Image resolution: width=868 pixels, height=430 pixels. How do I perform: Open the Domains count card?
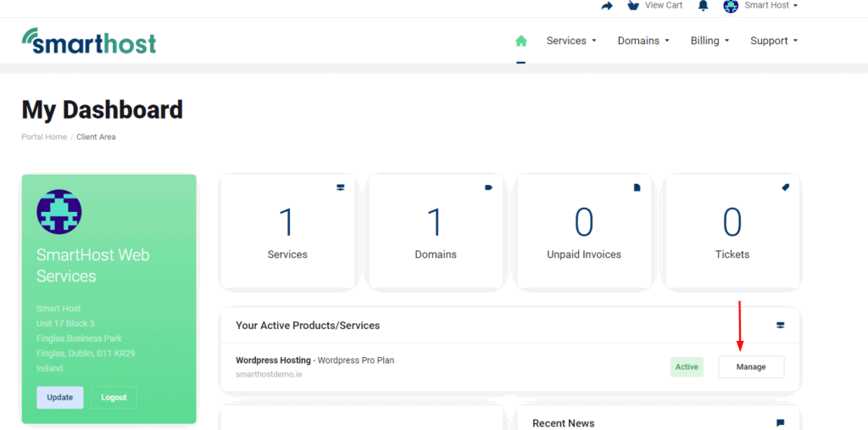pyautogui.click(x=436, y=232)
